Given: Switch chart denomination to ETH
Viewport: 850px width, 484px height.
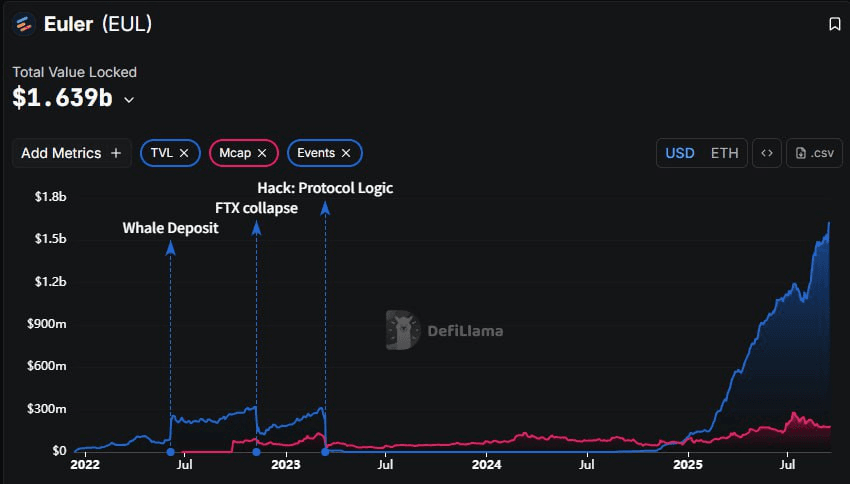Looking at the screenshot, I should [724, 153].
